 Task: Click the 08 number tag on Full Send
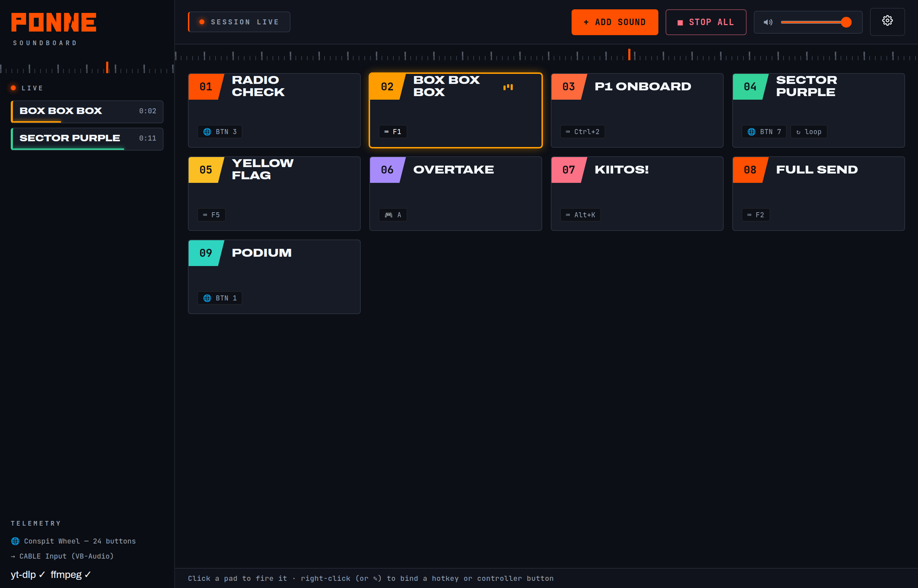[x=750, y=170]
